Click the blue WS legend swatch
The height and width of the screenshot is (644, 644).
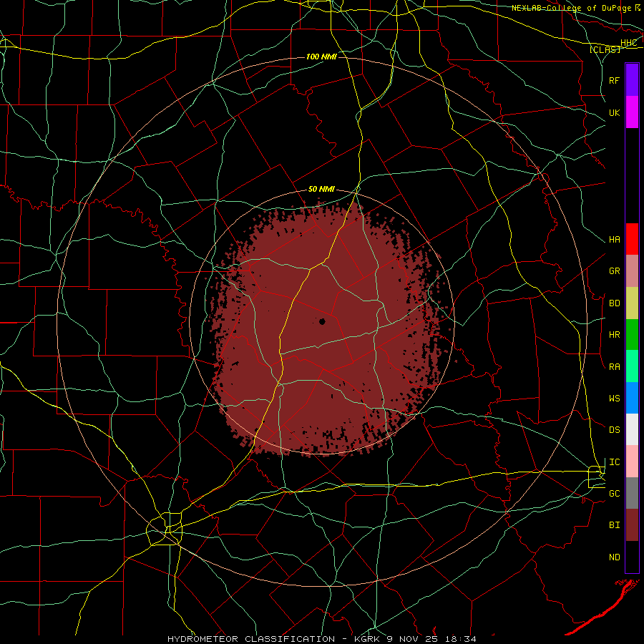click(x=632, y=398)
